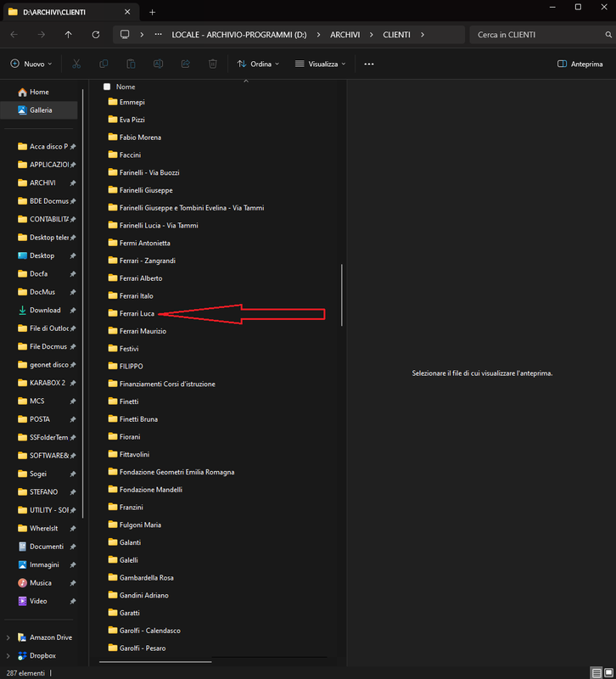Open Download in the quick access sidebar

(x=44, y=311)
